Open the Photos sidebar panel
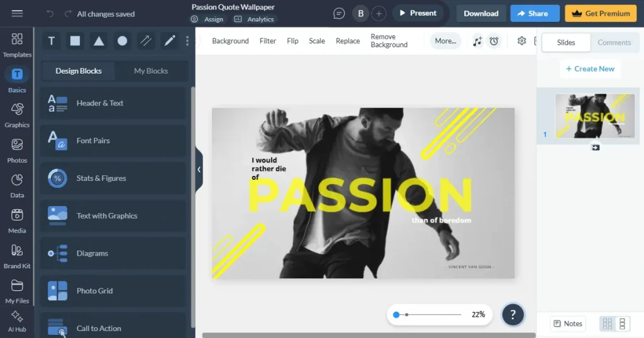The image size is (644, 338). click(x=17, y=151)
